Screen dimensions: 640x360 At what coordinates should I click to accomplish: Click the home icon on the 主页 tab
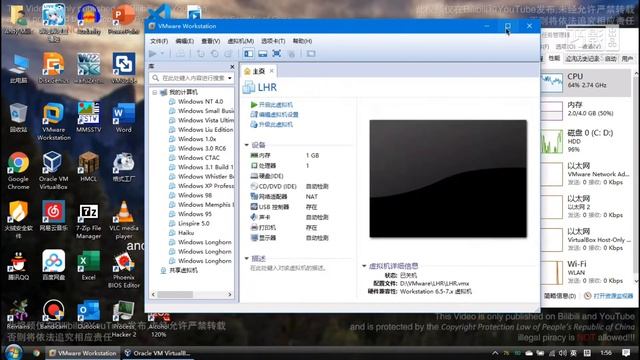(247, 71)
